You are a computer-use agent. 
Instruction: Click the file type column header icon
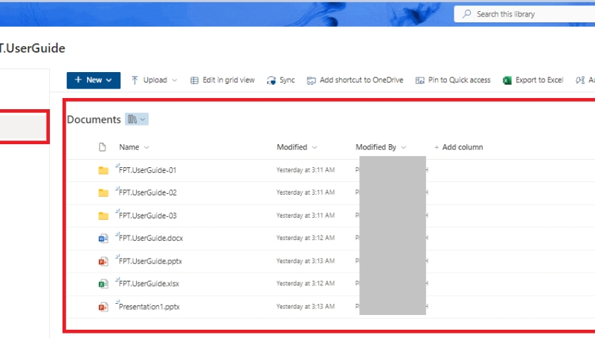coord(103,147)
